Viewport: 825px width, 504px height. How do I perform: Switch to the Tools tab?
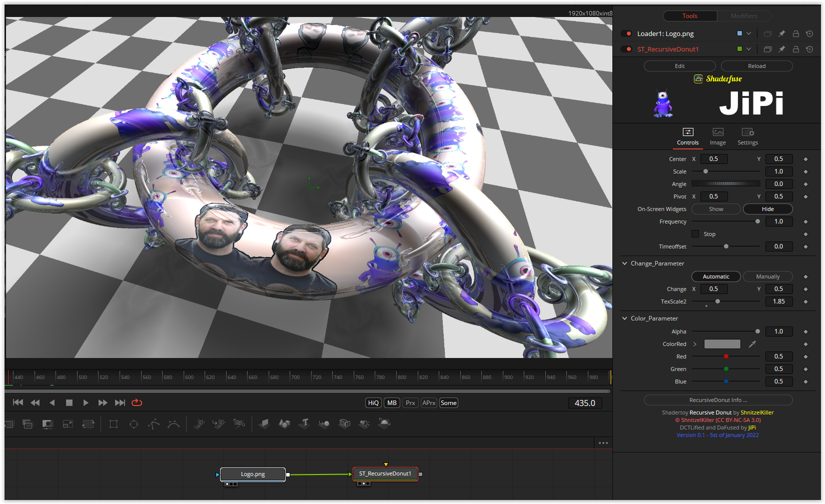coord(689,16)
